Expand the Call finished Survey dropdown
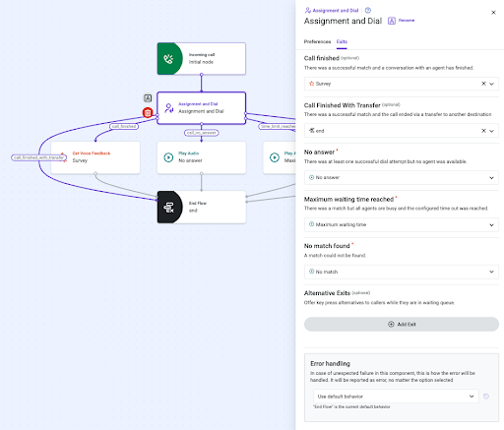This screenshot has height=430, width=504. coord(491,84)
